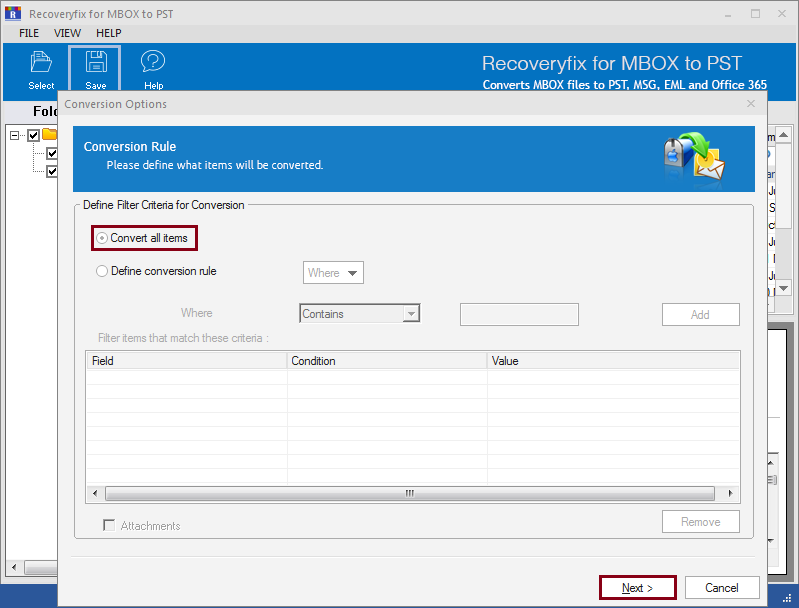Click the Select folder toolbar icon
Screen dimensions: 799x608
[x=41, y=70]
